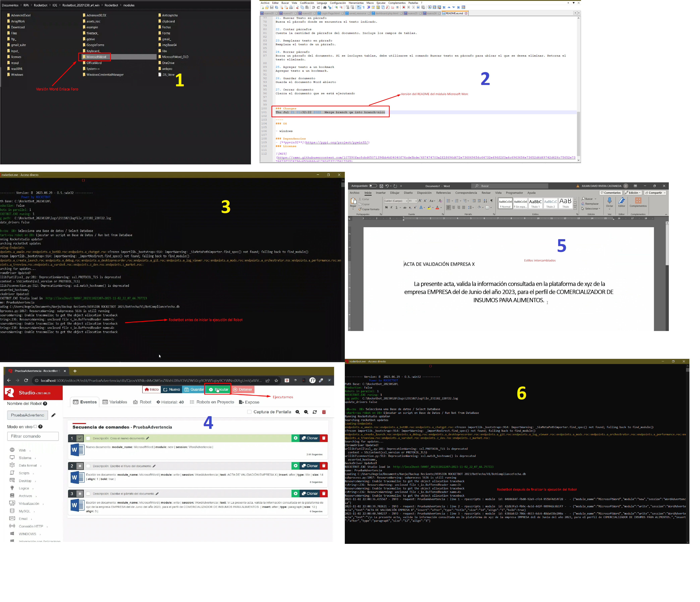
Task: Open the font name Calibri (Cuerpo) dropdown
Action: (x=396, y=201)
